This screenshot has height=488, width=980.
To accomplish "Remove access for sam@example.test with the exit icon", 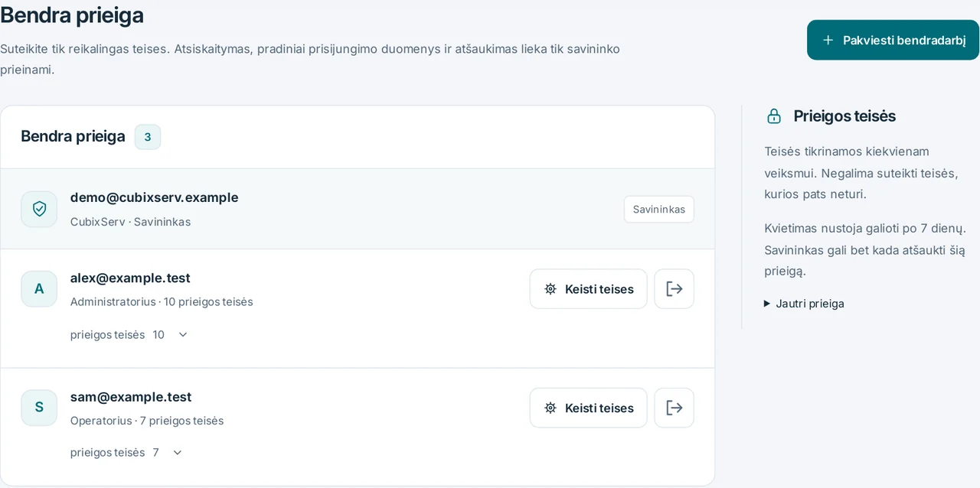I will coord(674,408).
